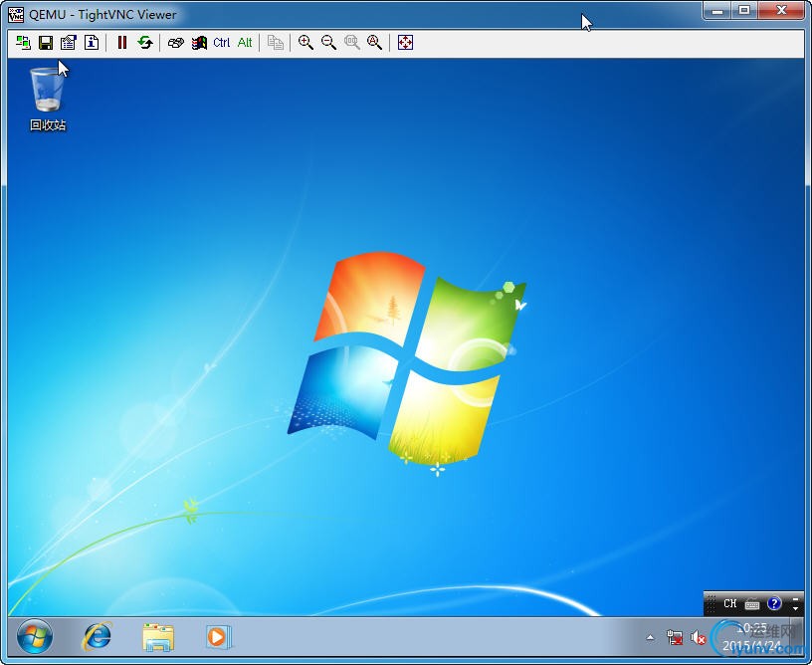This screenshot has width=812, height=665.
Task: Launch Internet Explorer from remote taskbar
Action: coord(97,636)
